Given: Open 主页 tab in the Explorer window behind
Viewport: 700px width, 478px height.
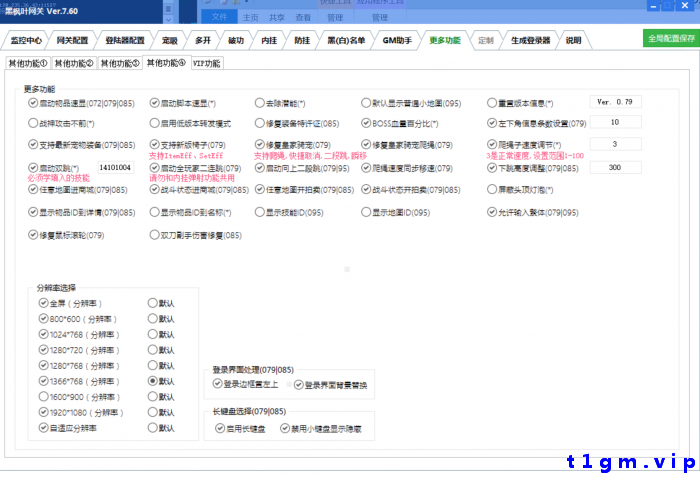Looking at the screenshot, I should point(250,17).
